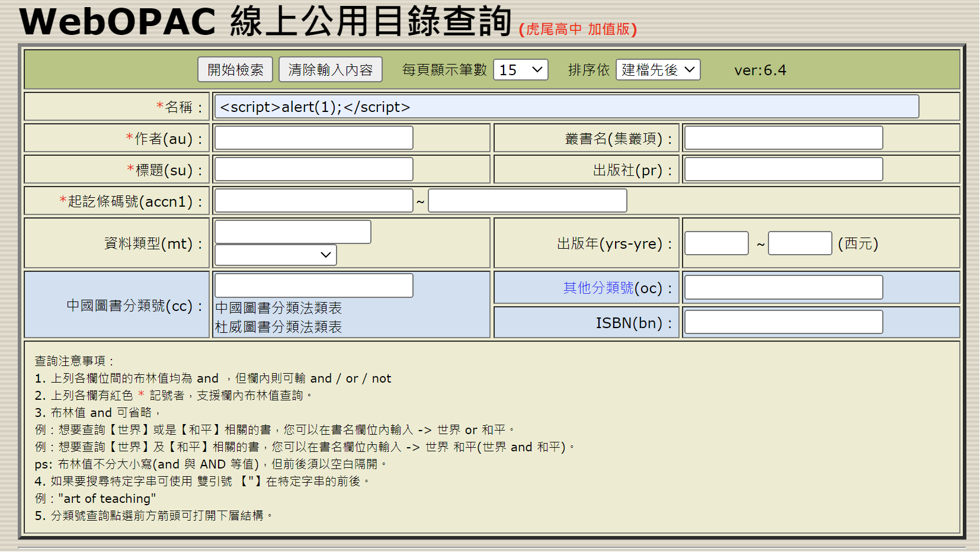The image size is (980, 552).
Task: Click the 其他分類號(oc) input field
Action: click(784, 288)
